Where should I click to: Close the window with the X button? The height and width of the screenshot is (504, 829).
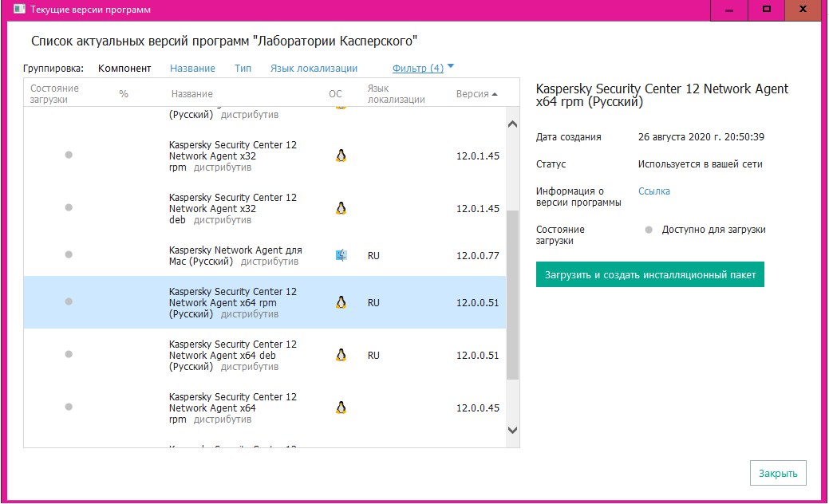tap(803, 10)
